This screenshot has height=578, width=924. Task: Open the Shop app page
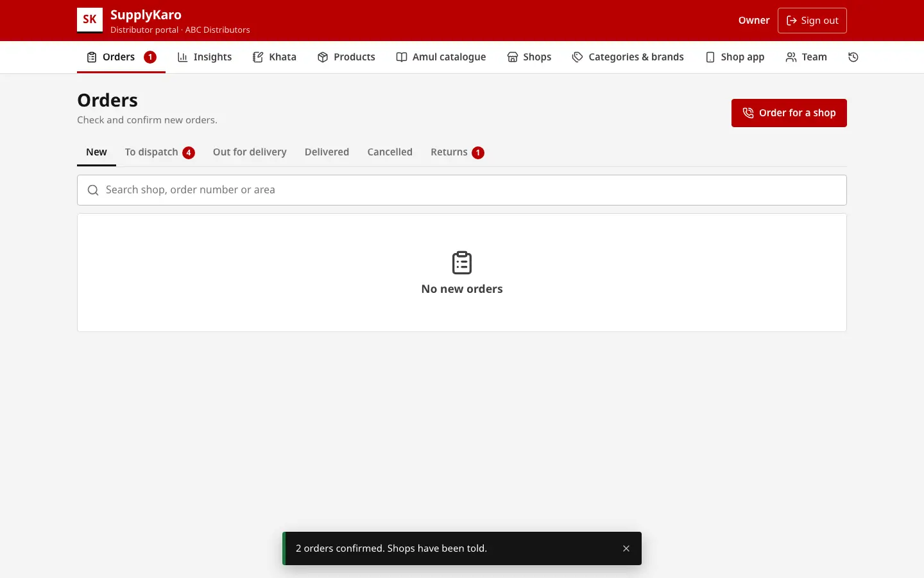(735, 57)
